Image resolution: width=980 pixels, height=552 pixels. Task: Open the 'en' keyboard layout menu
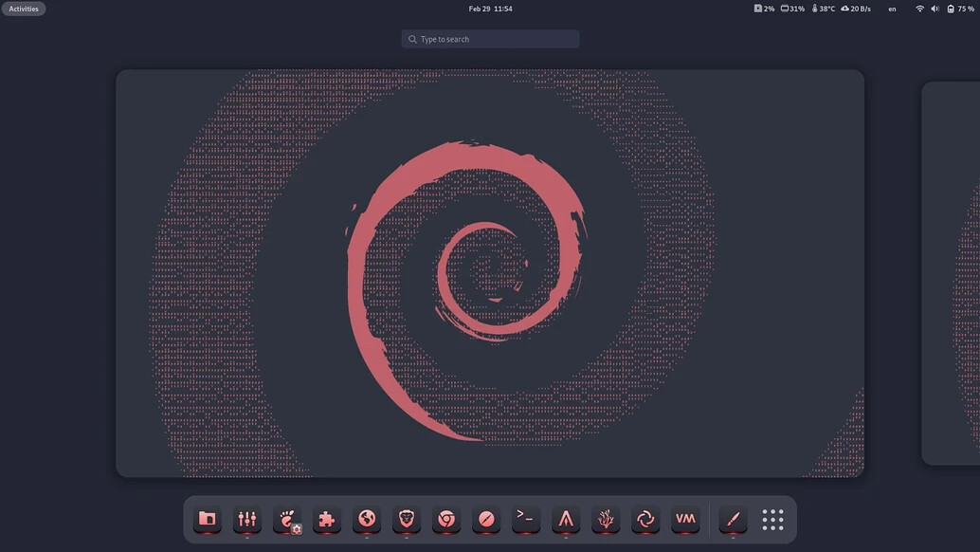(x=892, y=9)
